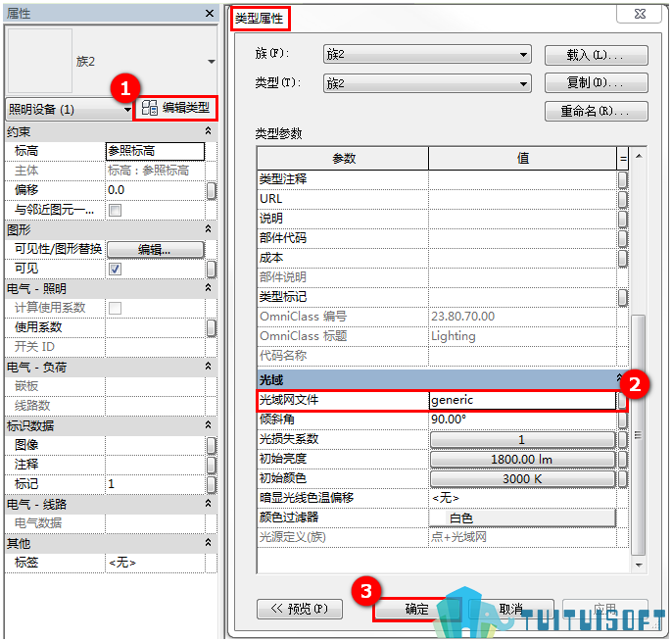Uncheck the 可见 visibility checkbox
This screenshot has width=672, height=641.
(115, 269)
